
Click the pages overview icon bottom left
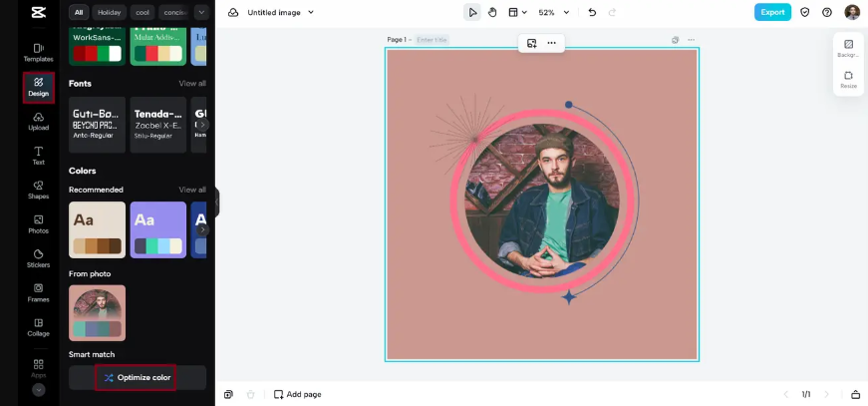point(228,394)
